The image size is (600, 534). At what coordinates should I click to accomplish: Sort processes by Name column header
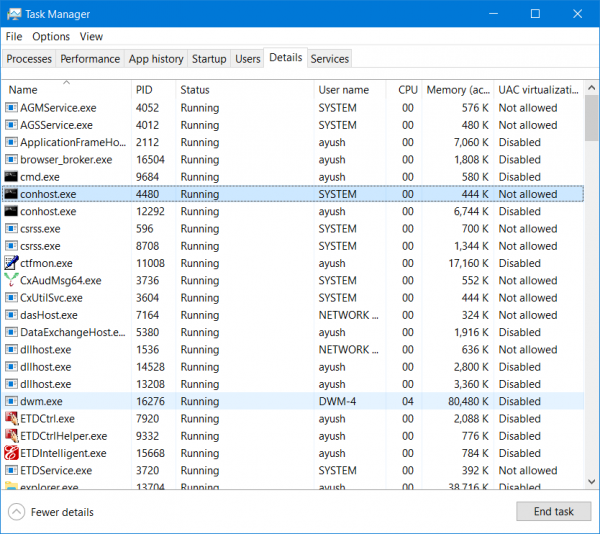(x=23, y=90)
